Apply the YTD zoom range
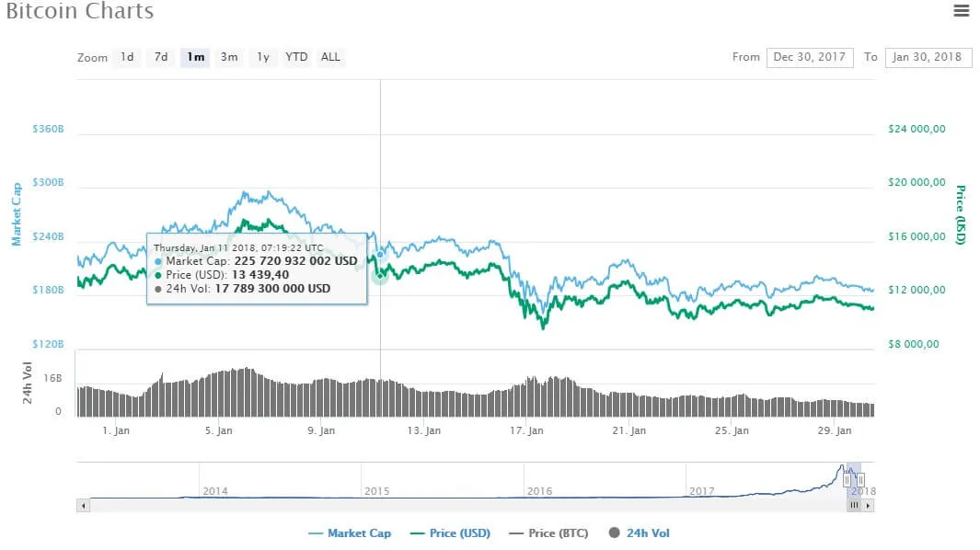Screen dimensions: 980x550 pyautogui.click(x=296, y=57)
